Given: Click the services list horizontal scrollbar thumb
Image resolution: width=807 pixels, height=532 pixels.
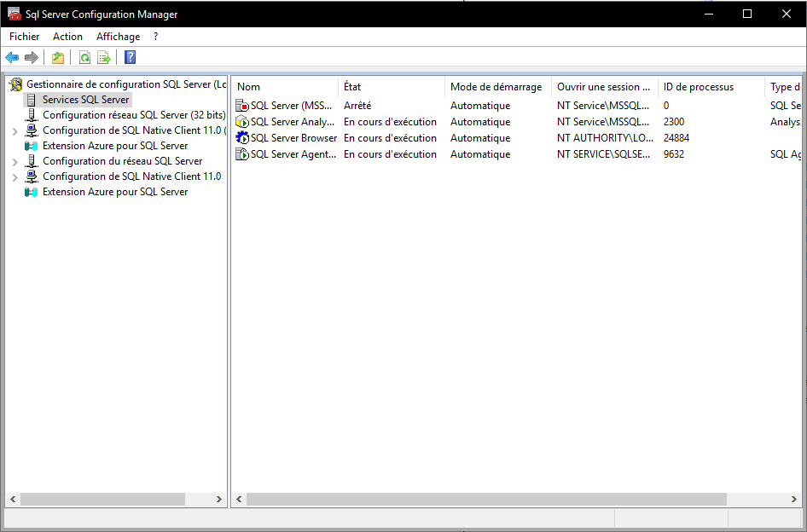Looking at the screenshot, I should coord(486,499).
